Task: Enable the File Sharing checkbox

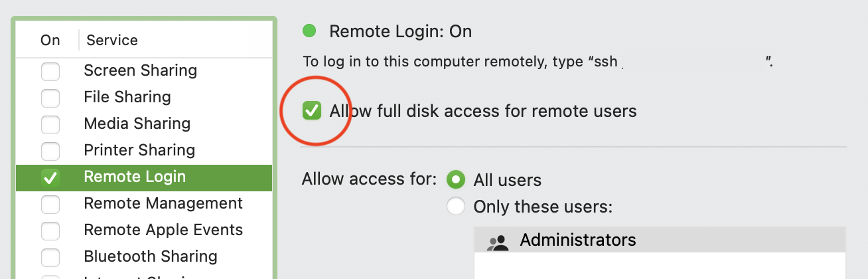Action: (50, 98)
